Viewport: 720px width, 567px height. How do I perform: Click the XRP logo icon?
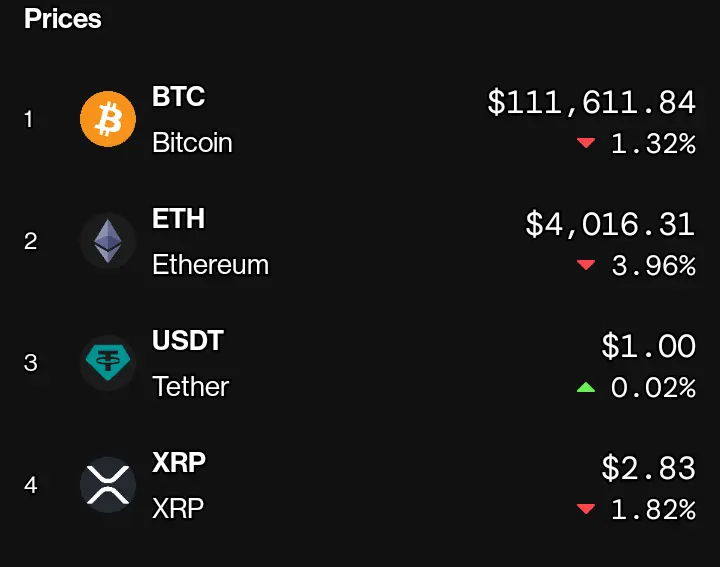108,485
